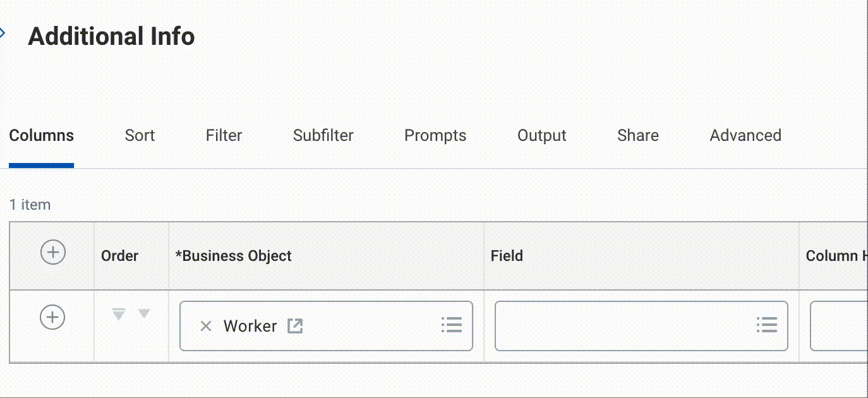Go to the Prompts tab
This screenshot has width=868, height=398.
click(435, 136)
